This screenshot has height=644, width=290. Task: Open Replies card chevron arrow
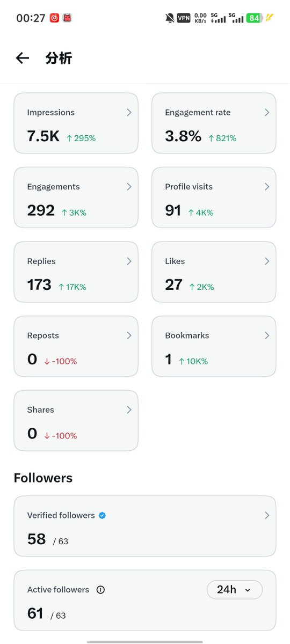coord(129,261)
